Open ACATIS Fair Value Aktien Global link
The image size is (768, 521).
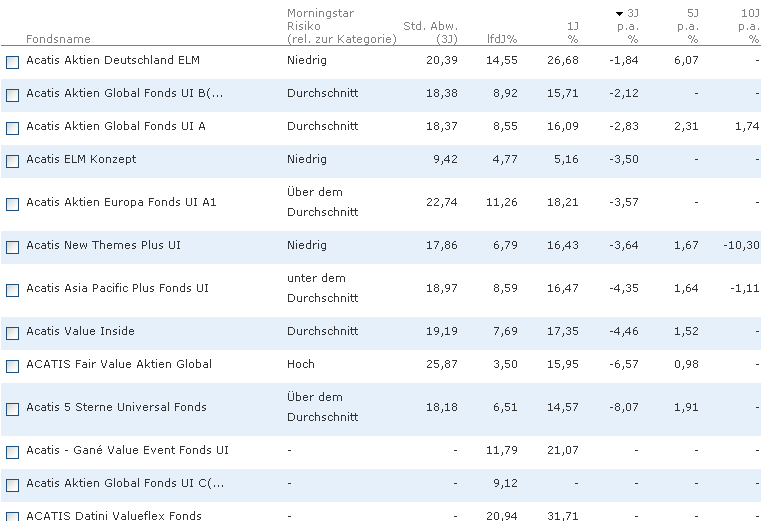click(x=119, y=364)
